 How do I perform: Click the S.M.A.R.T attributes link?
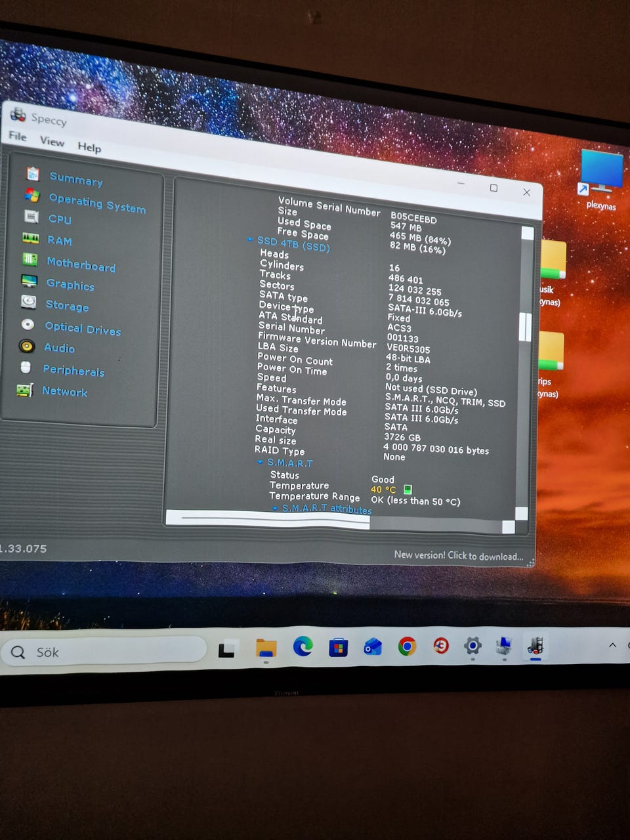click(x=327, y=509)
